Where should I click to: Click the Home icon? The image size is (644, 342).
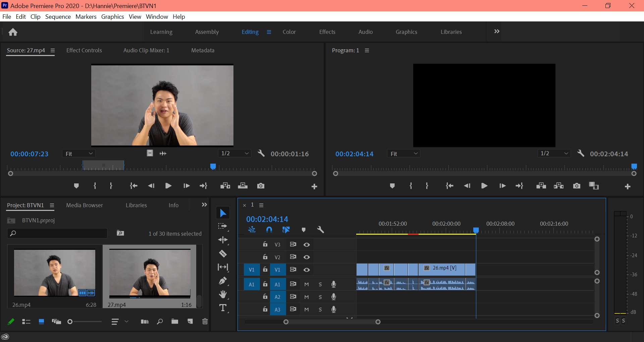point(13,32)
